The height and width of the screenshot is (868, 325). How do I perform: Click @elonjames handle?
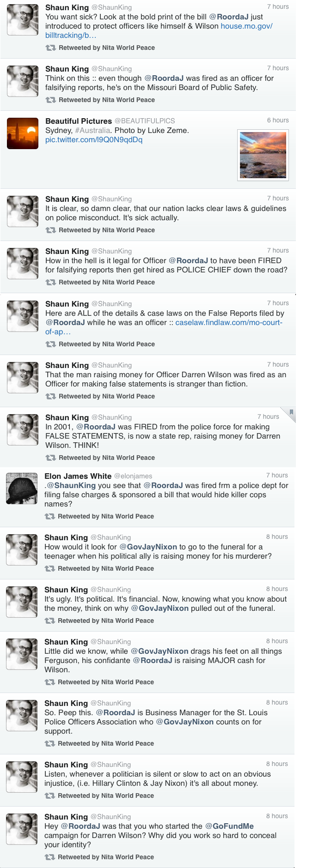click(x=133, y=476)
